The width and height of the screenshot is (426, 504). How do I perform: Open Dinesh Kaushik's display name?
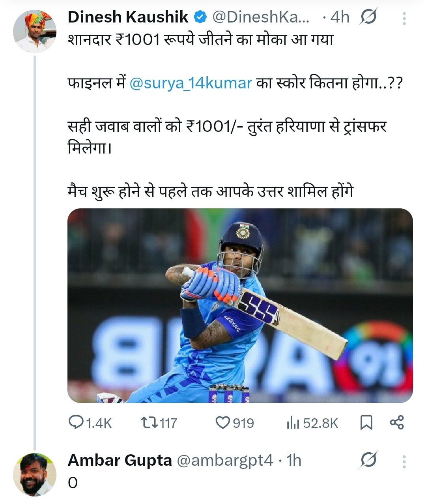128,17
